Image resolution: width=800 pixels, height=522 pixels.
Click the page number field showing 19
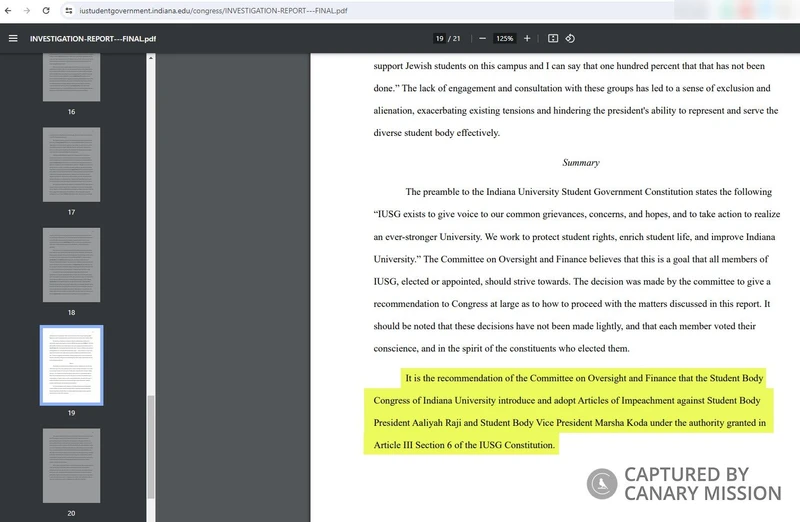pyautogui.click(x=440, y=39)
